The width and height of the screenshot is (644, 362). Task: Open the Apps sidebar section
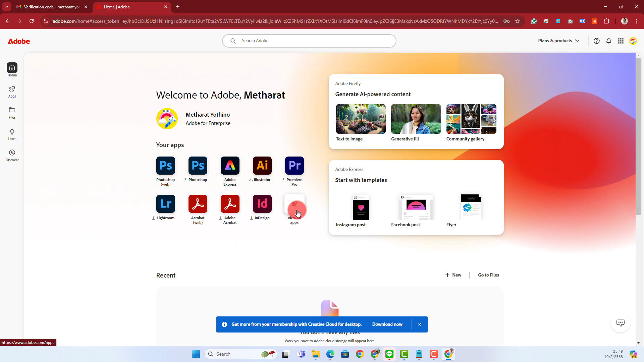[x=12, y=92]
